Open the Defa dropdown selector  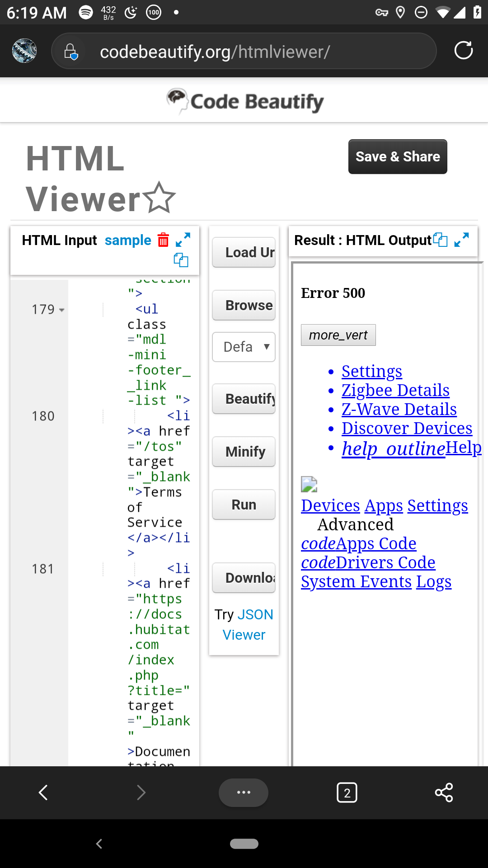click(x=244, y=347)
